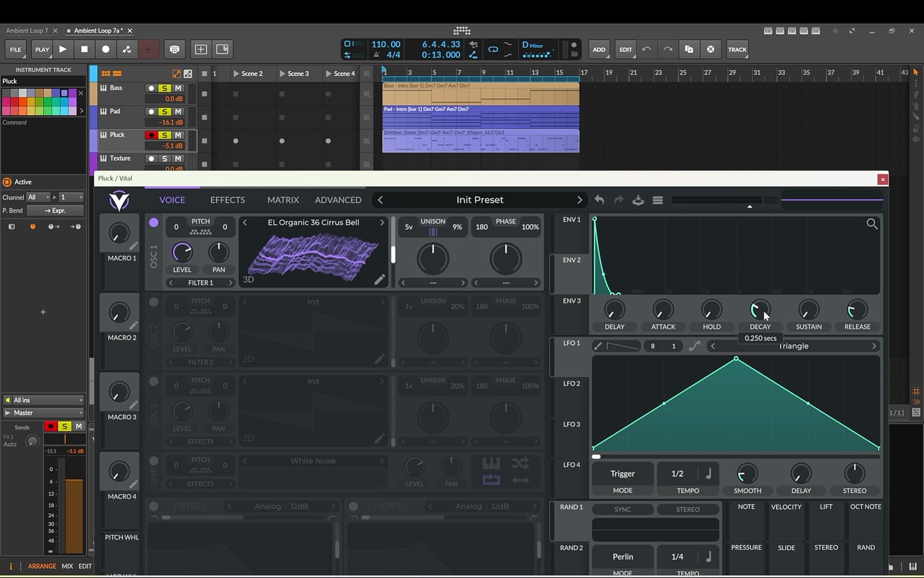Viewport: 924px width, 578px height.
Task: Click the Bitwig dashboard dots logo
Action: click(462, 31)
